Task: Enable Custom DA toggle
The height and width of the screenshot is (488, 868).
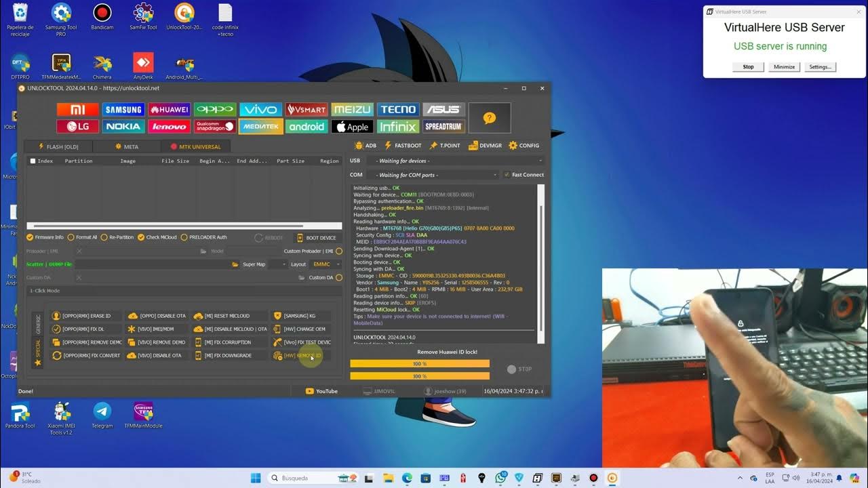Action: [x=339, y=277]
